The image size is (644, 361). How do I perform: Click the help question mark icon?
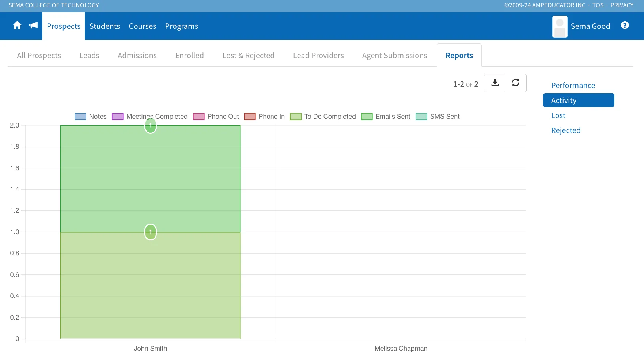625,25
